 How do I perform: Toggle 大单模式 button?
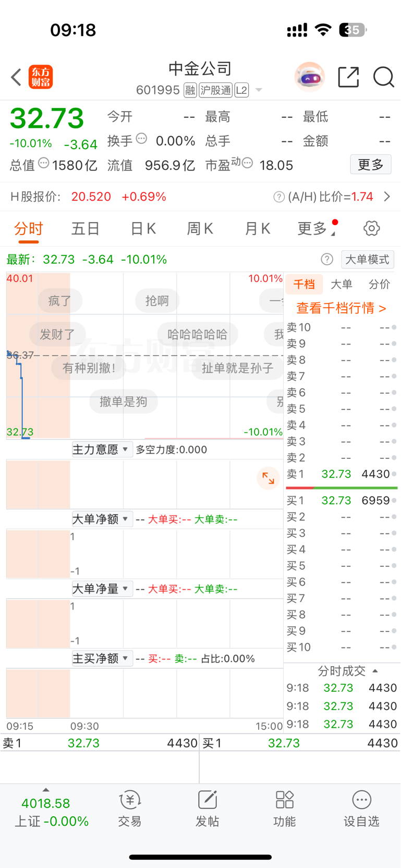click(x=368, y=260)
